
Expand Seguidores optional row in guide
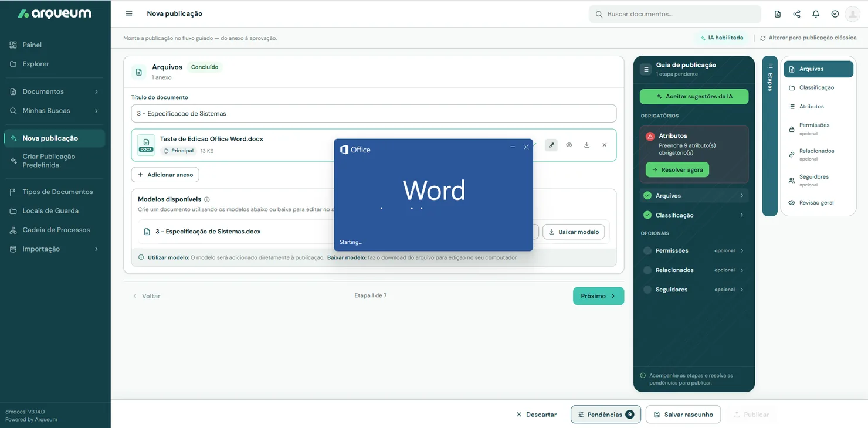(694, 290)
